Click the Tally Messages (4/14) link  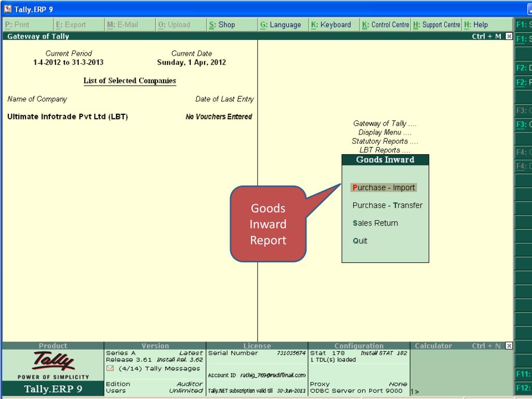point(159,368)
